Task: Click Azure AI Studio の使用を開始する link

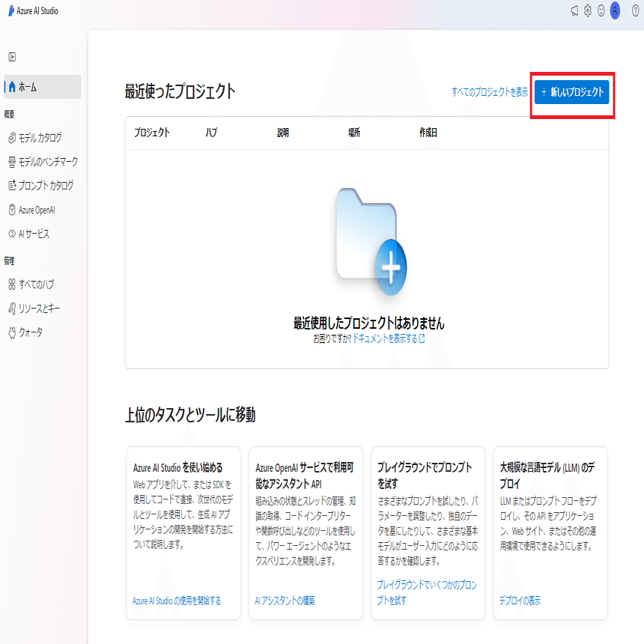Action: click(x=177, y=601)
